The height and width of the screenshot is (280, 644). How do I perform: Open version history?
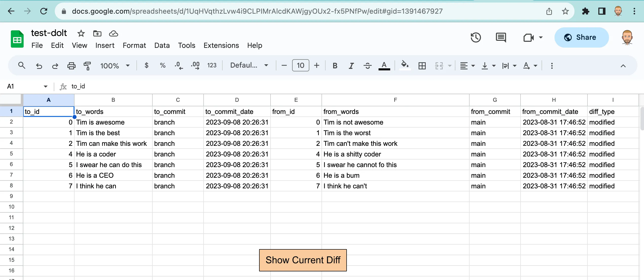pyautogui.click(x=476, y=38)
